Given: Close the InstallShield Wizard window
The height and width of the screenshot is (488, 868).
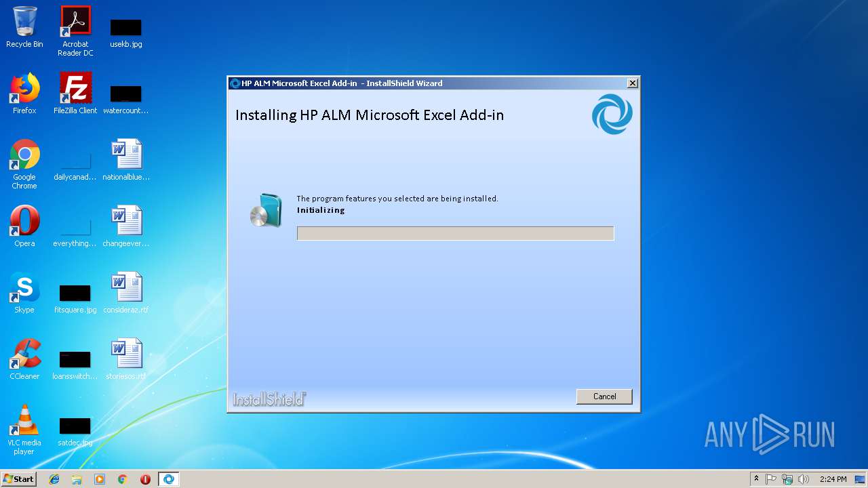Looking at the screenshot, I should pos(632,83).
